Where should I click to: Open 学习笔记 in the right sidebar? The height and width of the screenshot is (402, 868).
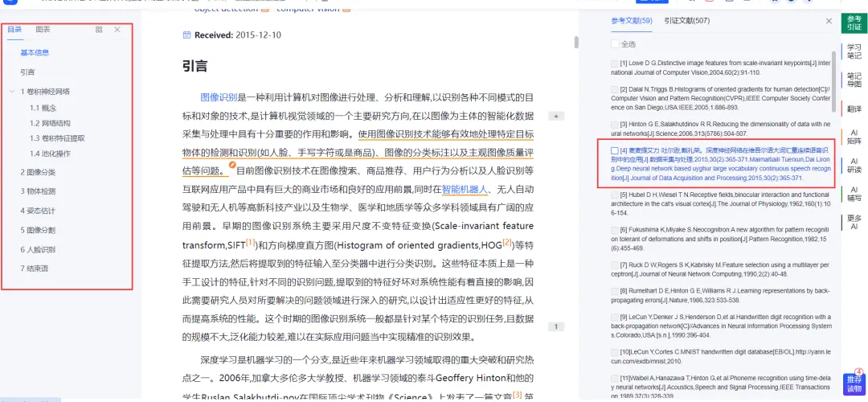coord(854,51)
